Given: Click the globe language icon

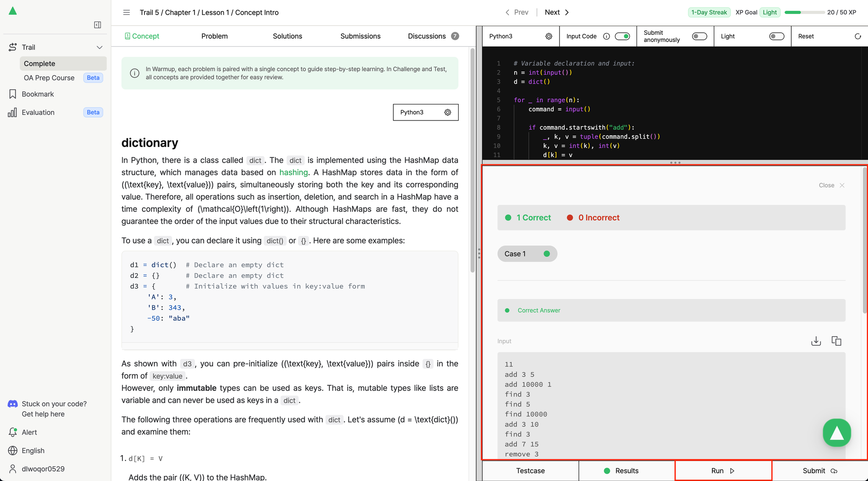Looking at the screenshot, I should coord(13,450).
